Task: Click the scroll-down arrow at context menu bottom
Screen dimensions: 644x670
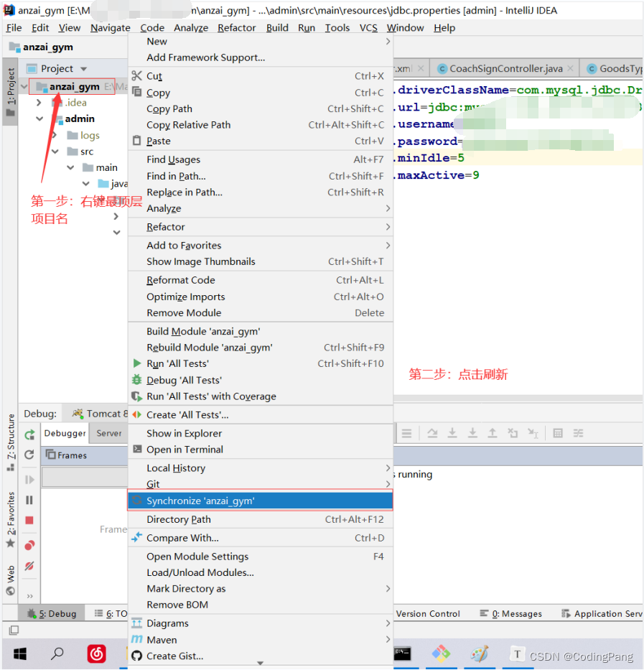Action: [x=260, y=663]
